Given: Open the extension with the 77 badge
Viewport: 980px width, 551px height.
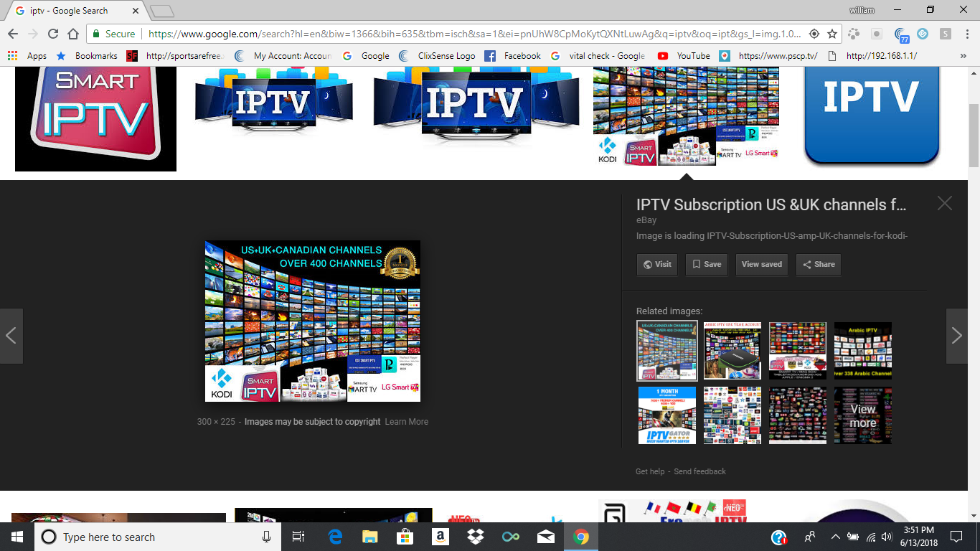Looking at the screenshot, I should pos(901,34).
